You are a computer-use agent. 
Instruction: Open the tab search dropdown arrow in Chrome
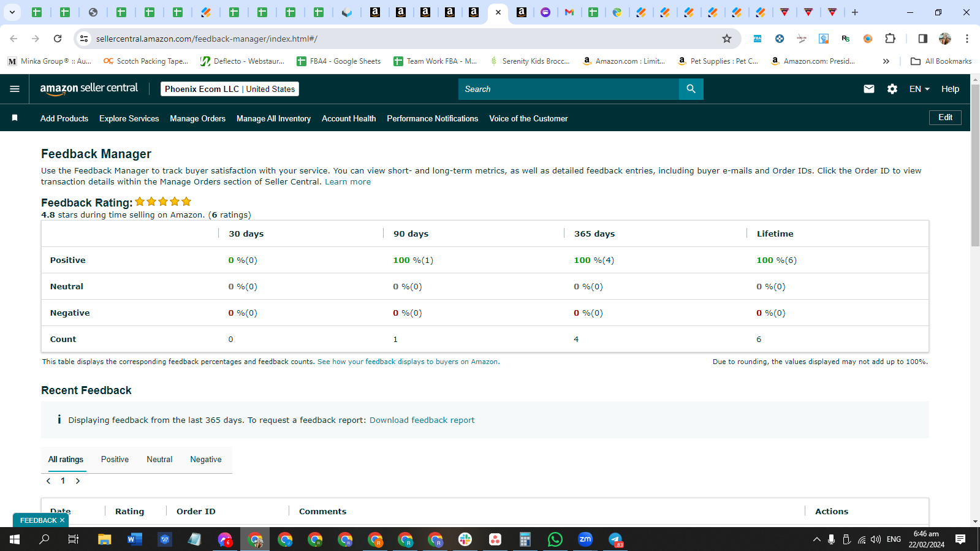pyautogui.click(x=12, y=12)
